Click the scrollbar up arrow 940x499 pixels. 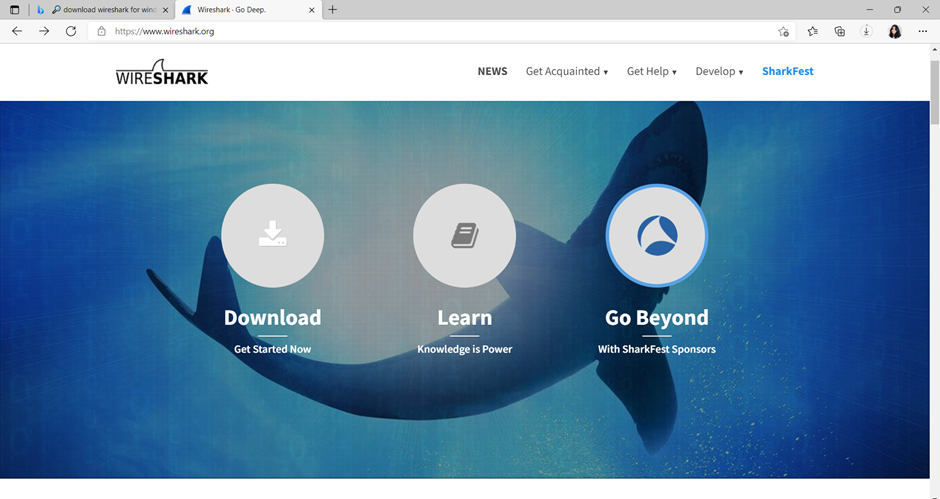pos(935,50)
